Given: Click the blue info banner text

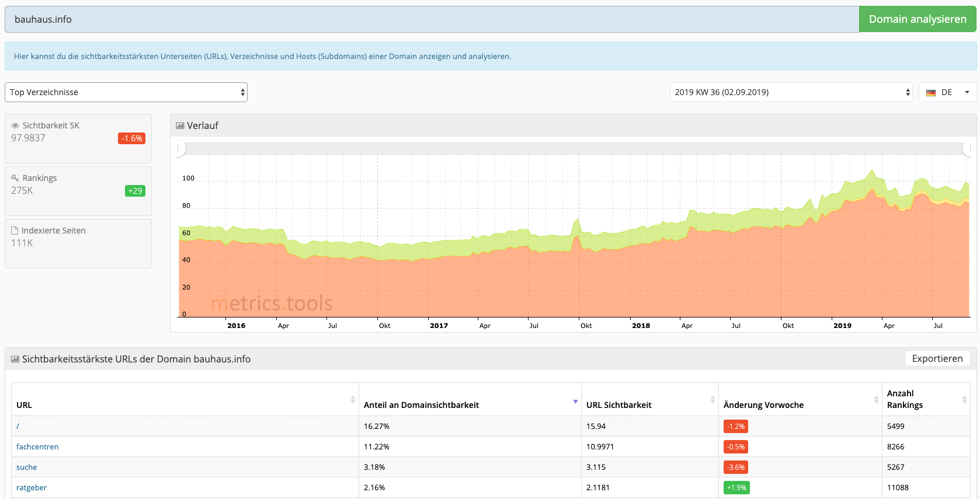Looking at the screenshot, I should tap(262, 57).
